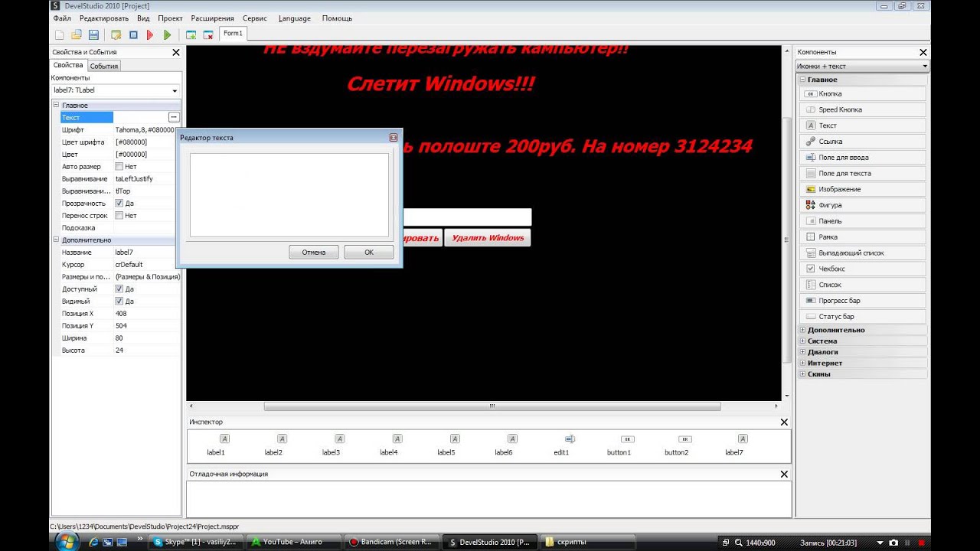The width and height of the screenshot is (980, 551).
Task: Click OK in Редактор текста dialog
Action: pos(369,252)
